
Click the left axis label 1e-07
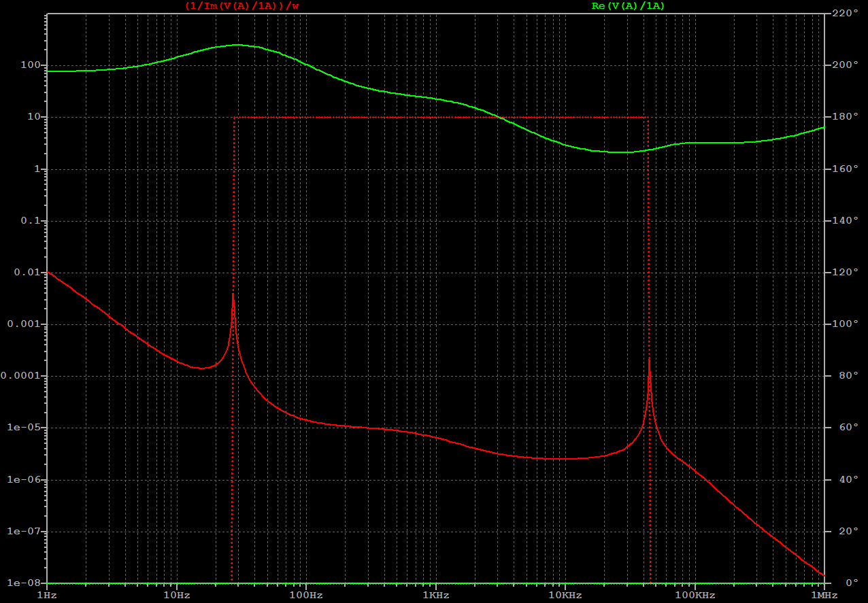[x=24, y=531]
